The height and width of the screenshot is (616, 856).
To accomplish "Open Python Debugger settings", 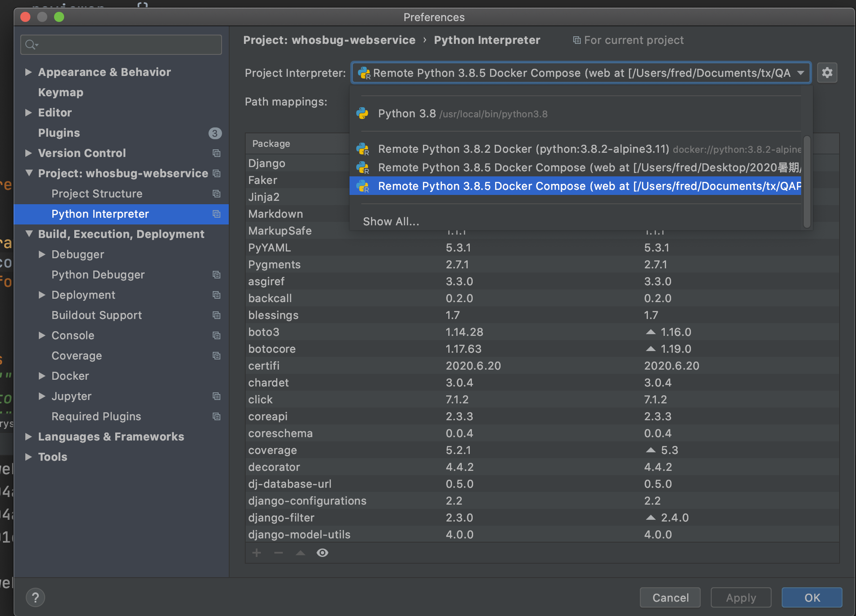I will click(x=98, y=275).
